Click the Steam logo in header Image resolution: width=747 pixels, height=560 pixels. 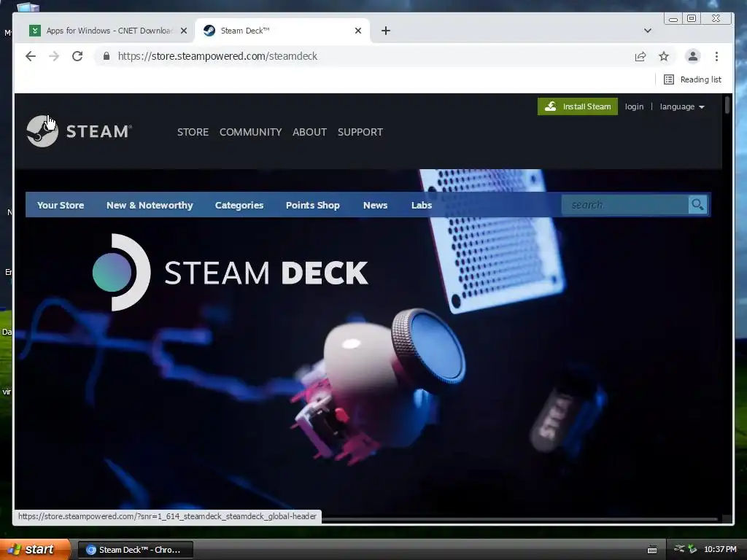tap(79, 131)
